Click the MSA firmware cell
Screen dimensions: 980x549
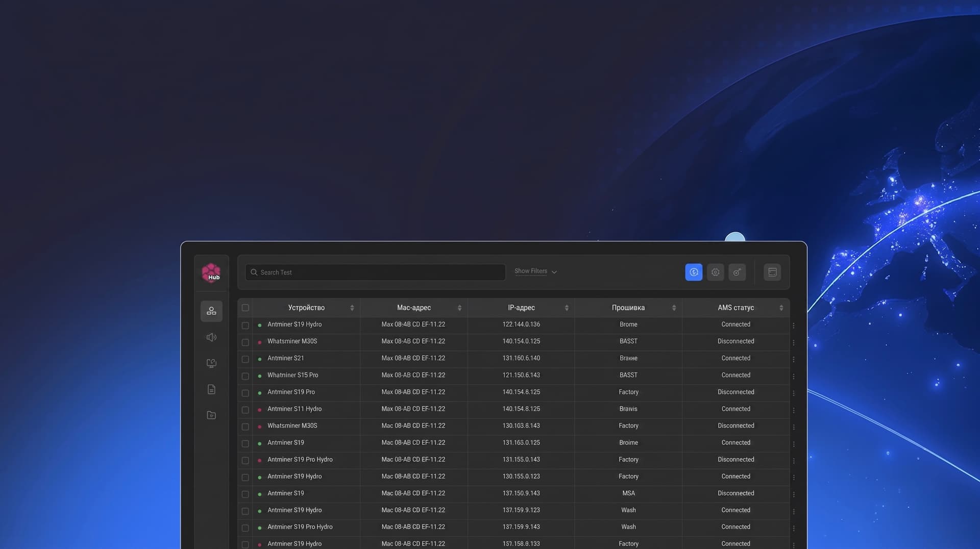628,493
